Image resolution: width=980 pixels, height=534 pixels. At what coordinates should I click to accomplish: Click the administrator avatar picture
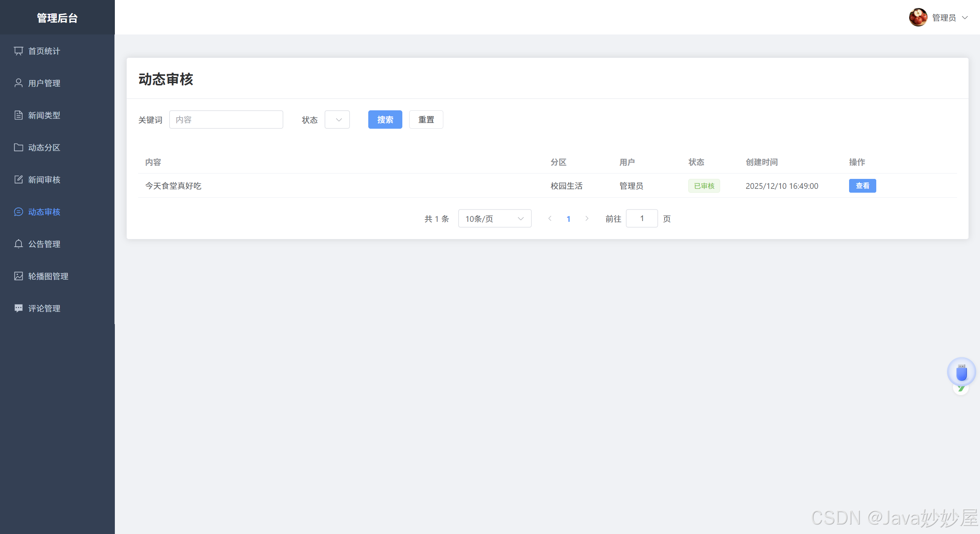[918, 18]
